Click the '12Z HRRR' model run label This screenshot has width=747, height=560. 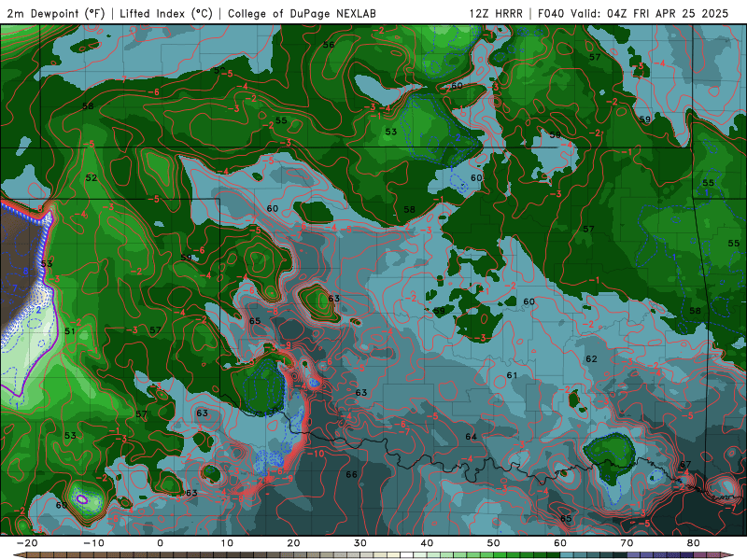496,13
